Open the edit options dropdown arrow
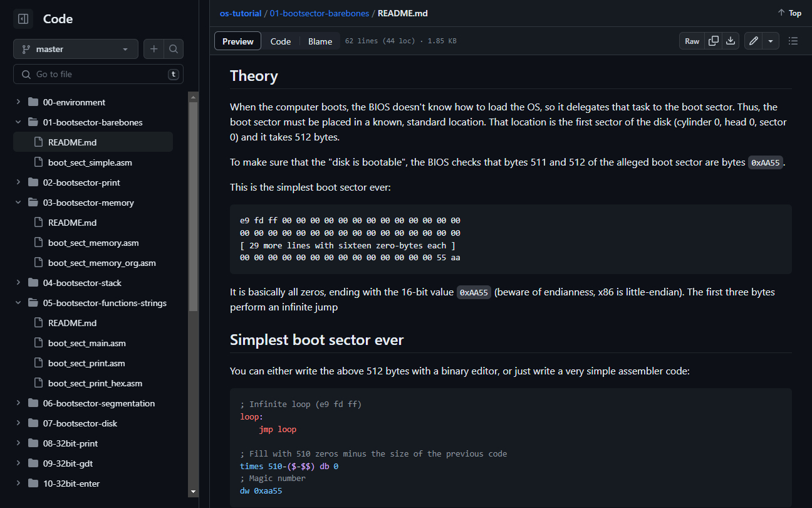Screen dimensions: 812x508 coord(771,40)
